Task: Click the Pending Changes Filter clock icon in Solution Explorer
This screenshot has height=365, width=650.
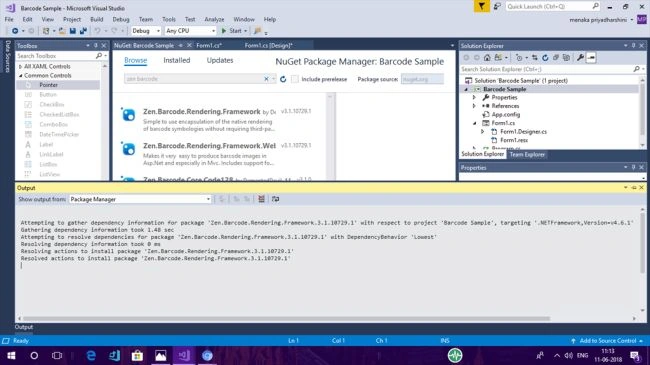Action: click(519, 58)
